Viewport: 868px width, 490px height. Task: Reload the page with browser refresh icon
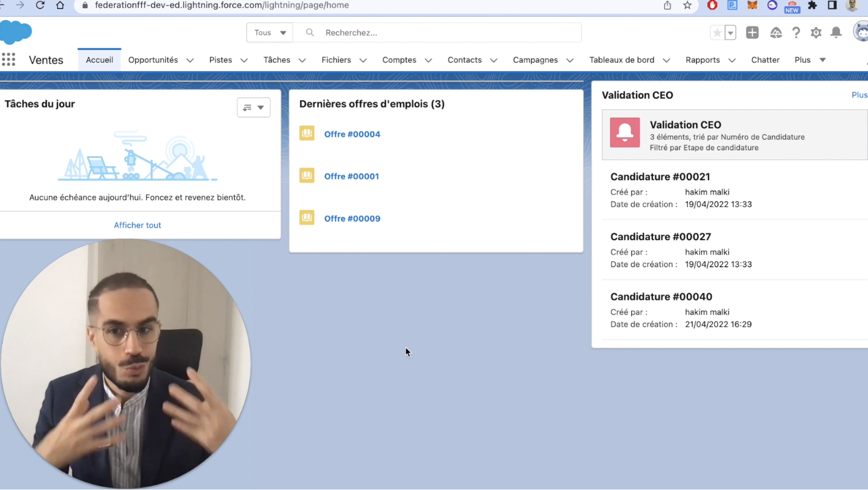[x=40, y=6]
